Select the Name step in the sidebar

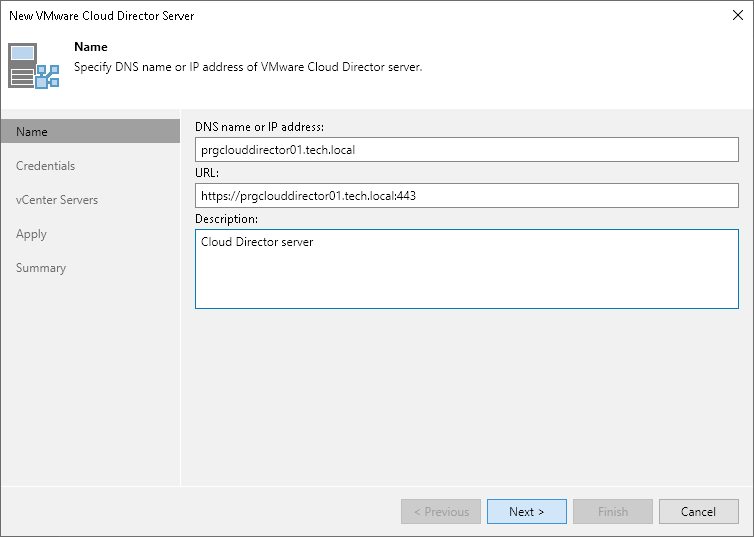click(90, 131)
